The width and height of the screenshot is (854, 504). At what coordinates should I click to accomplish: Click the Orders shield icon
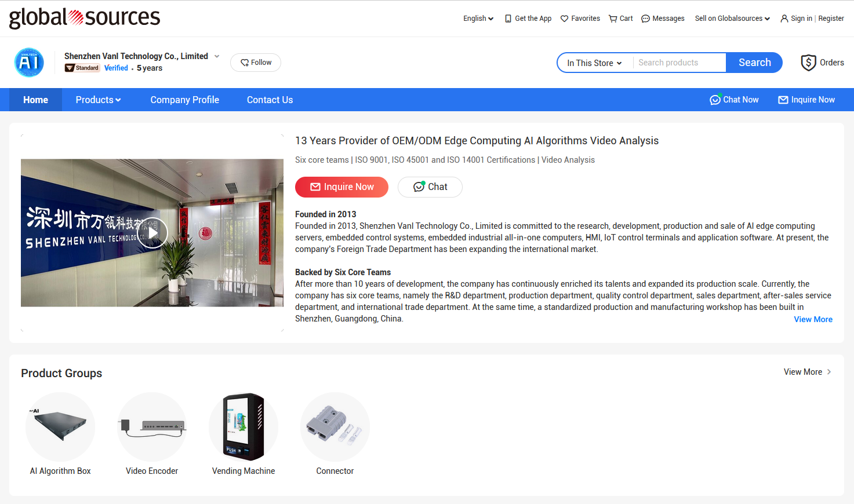pyautogui.click(x=808, y=63)
